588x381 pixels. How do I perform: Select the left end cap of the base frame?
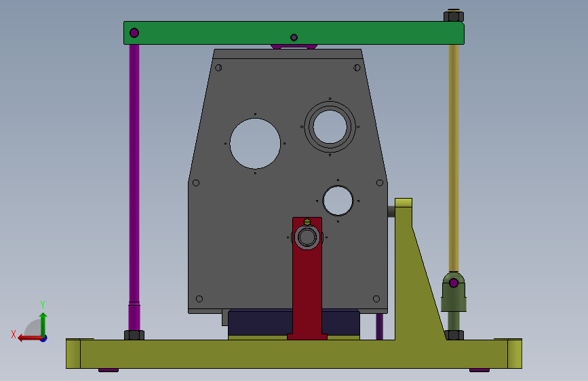point(73,354)
